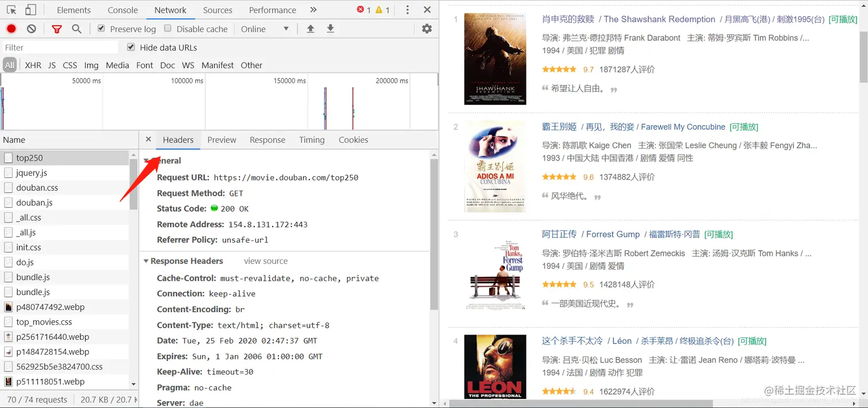Show more DevTools tabs chevron
The height and width of the screenshot is (408, 868).
313,10
